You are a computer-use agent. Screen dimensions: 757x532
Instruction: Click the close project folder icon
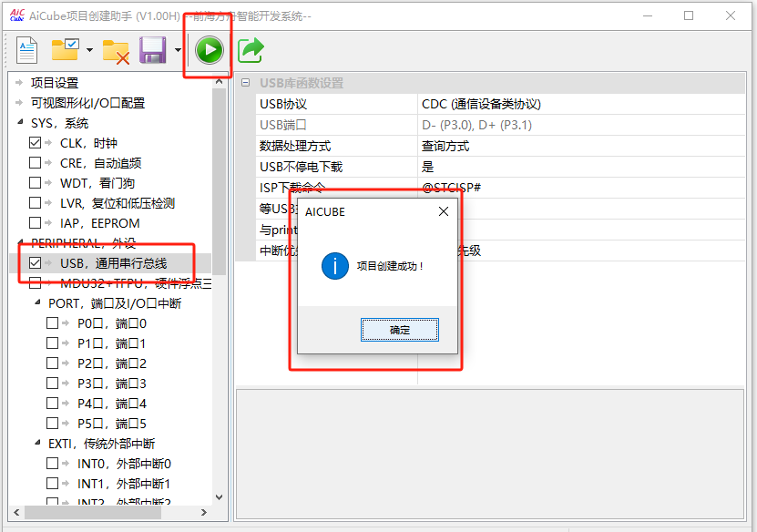click(116, 51)
